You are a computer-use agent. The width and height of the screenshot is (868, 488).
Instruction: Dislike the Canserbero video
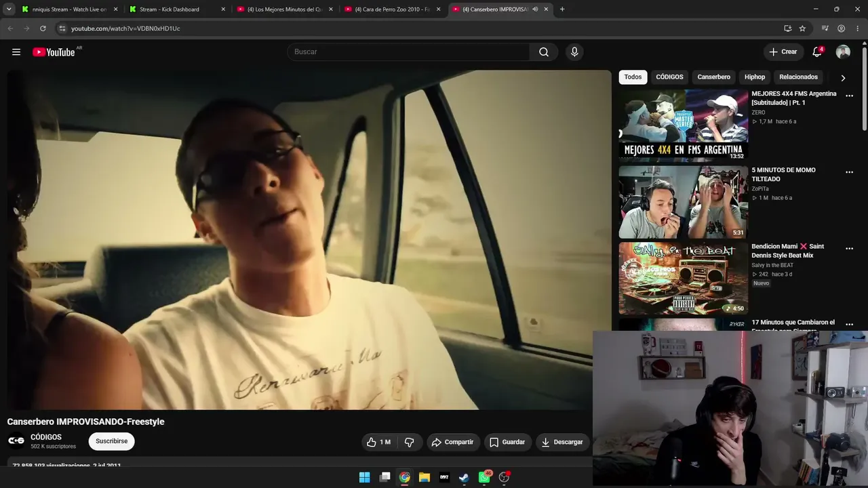[x=410, y=442]
